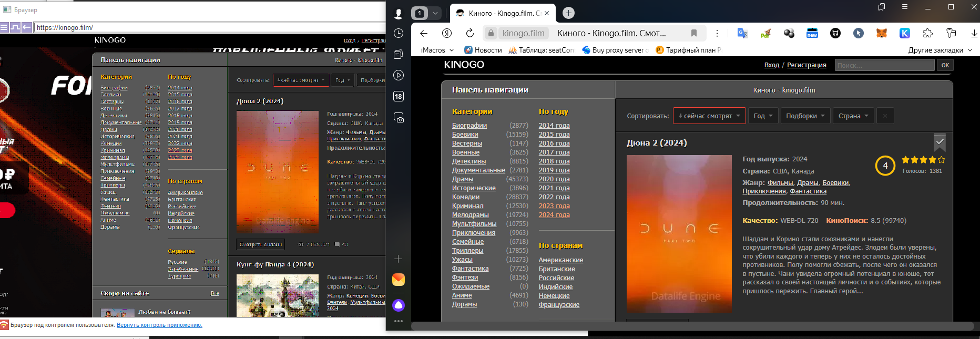Click the screenshot camera icon in sidebar
The image size is (980, 339).
pyautogui.click(x=399, y=118)
